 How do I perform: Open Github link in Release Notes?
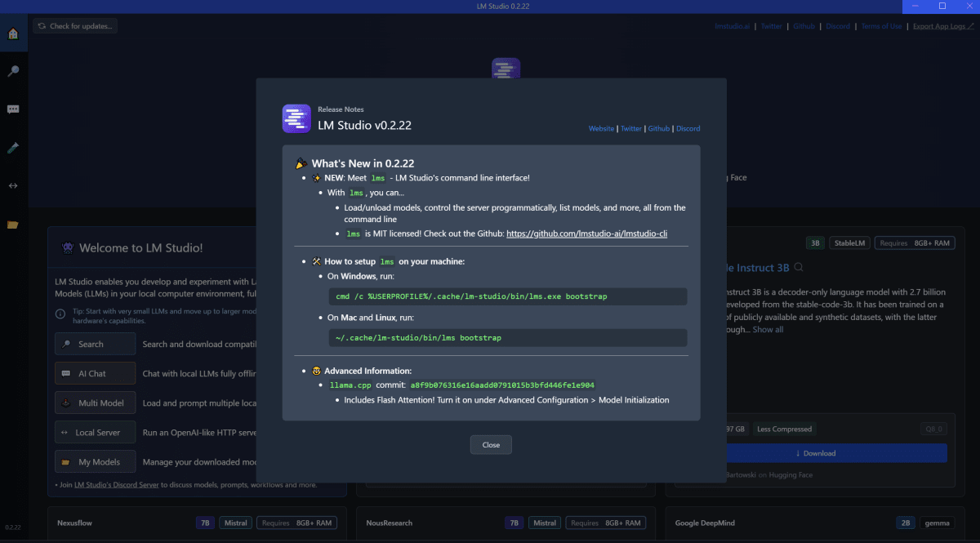[x=659, y=129]
